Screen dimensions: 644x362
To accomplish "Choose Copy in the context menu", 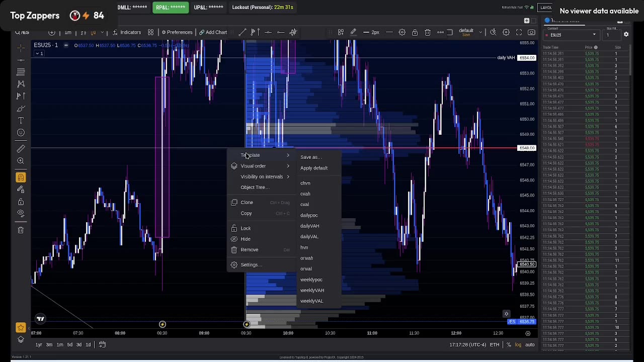I will point(261,213).
